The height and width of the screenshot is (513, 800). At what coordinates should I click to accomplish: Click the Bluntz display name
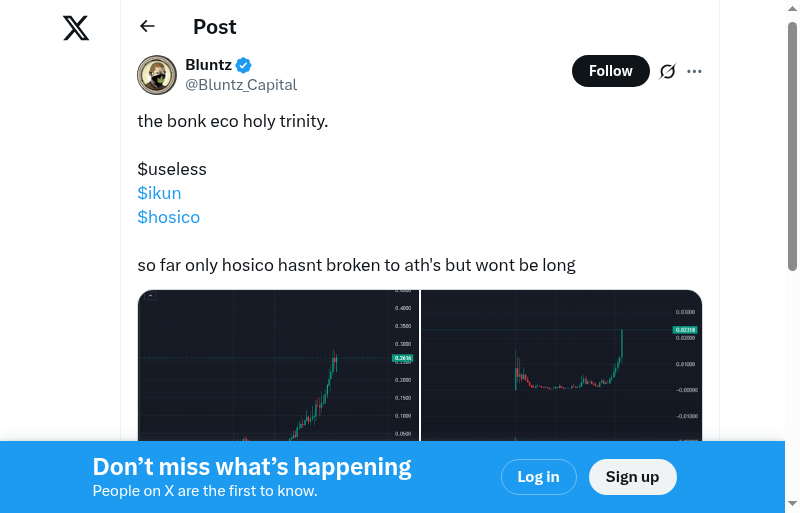pyautogui.click(x=208, y=65)
